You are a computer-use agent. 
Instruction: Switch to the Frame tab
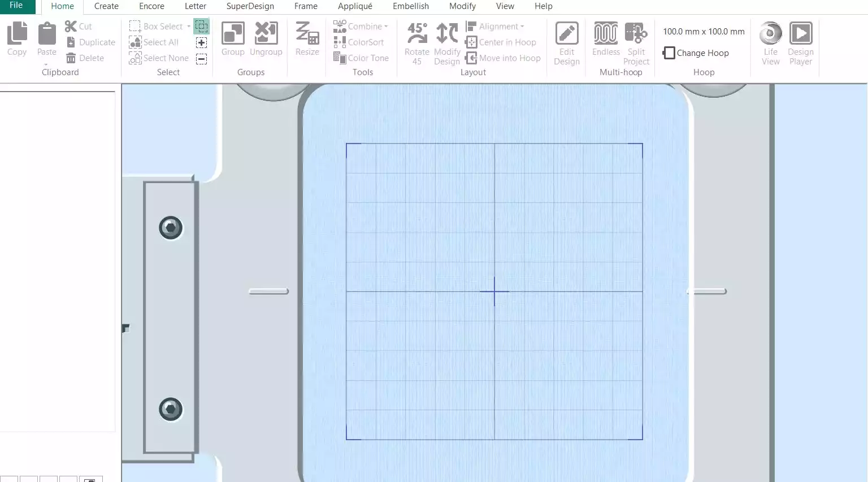[306, 6]
